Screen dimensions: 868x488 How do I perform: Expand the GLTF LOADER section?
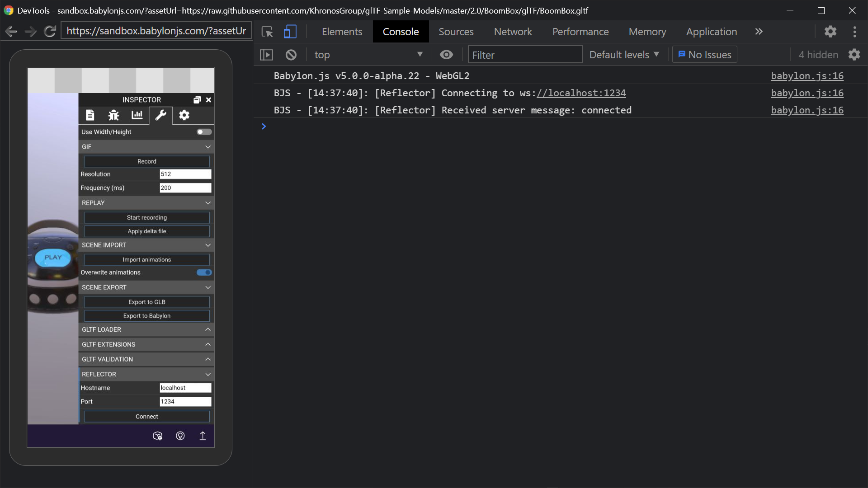click(146, 329)
